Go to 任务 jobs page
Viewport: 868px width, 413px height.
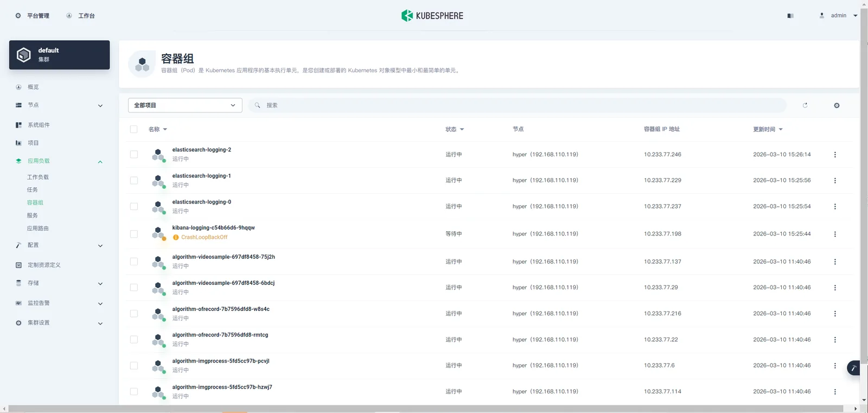33,190
